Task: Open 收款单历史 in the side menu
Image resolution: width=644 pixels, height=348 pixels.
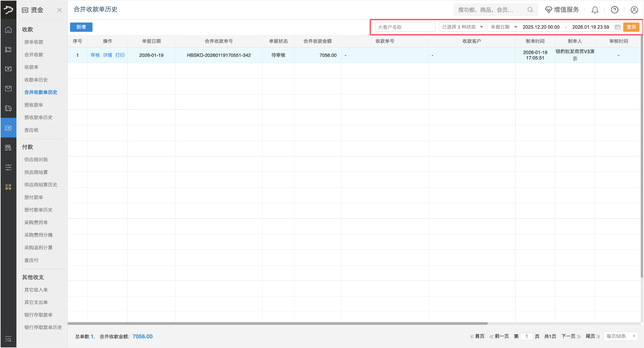Action: (36, 80)
